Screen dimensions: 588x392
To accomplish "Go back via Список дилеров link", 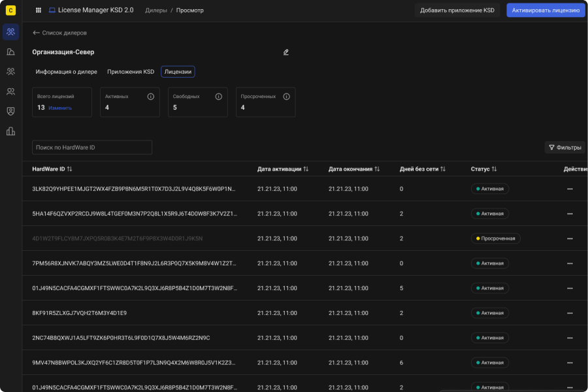I will 59,33.
